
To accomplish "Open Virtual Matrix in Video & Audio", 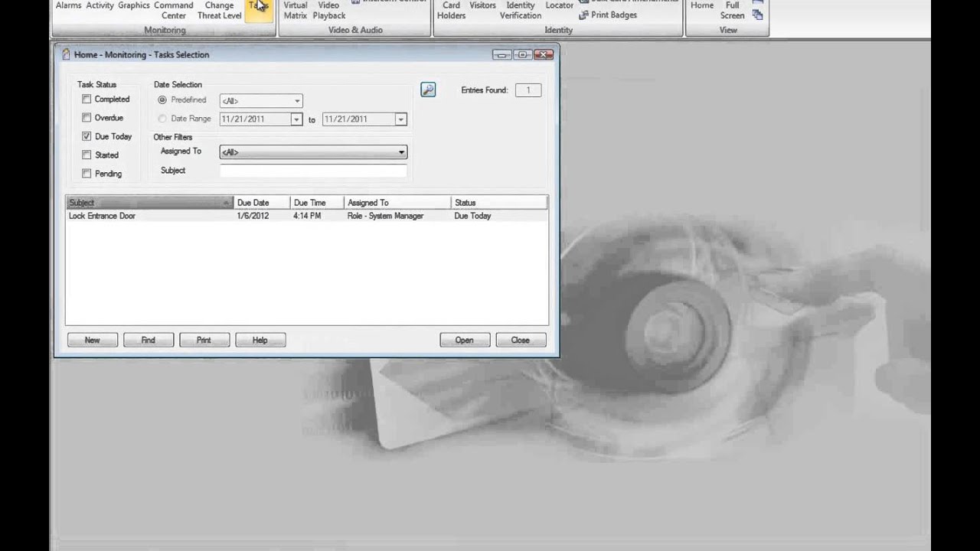I will click(x=296, y=10).
